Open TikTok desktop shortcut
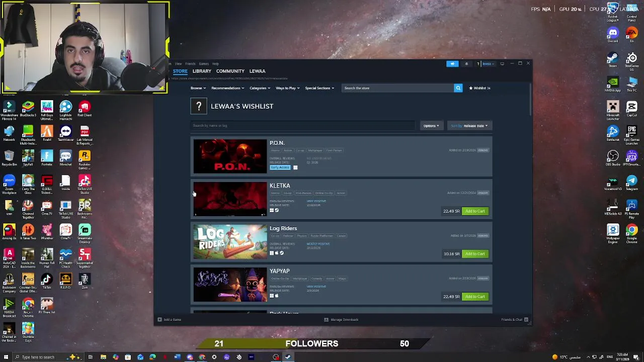This screenshot has height=362, width=644. pyautogui.click(x=47, y=282)
